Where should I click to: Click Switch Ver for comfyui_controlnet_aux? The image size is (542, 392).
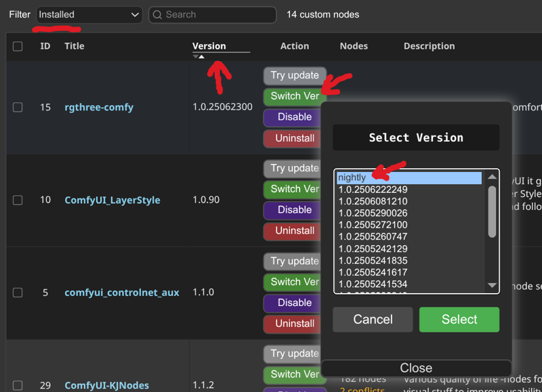293,282
